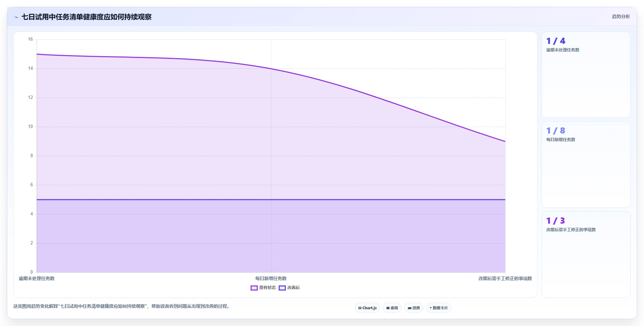This screenshot has height=326, width=644.
Task: Click the y-axis tick value 16
Action: click(30, 39)
